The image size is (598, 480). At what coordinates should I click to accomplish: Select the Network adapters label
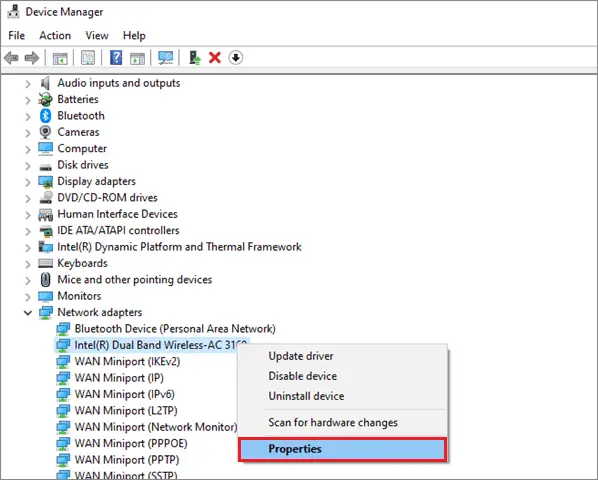tap(100, 312)
